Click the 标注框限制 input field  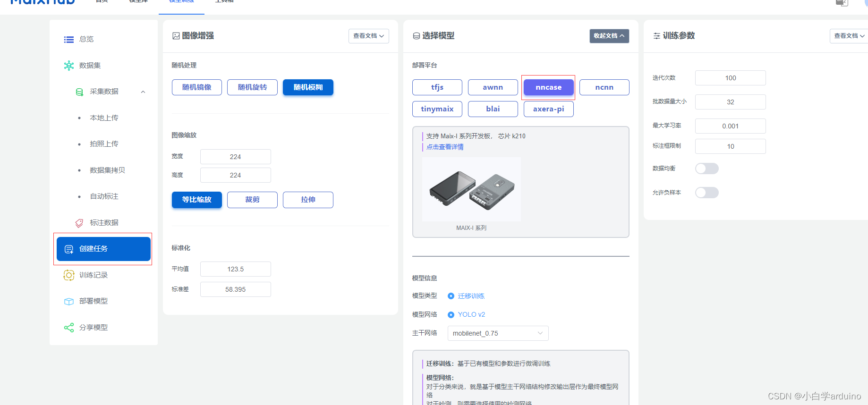coord(731,146)
